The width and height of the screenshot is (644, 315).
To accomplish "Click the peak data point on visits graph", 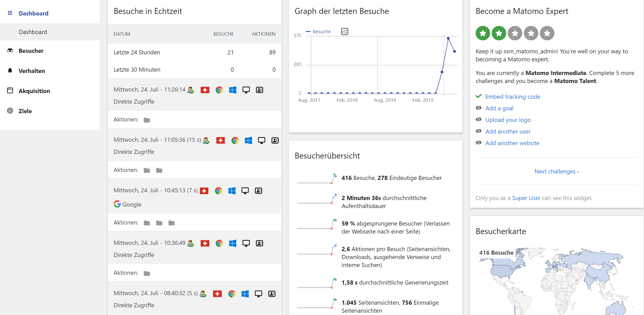I will (448, 38).
